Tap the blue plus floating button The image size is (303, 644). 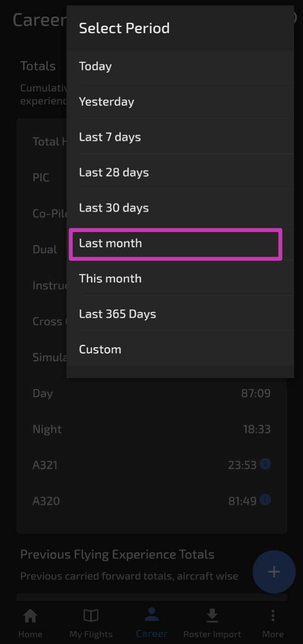coord(274,572)
